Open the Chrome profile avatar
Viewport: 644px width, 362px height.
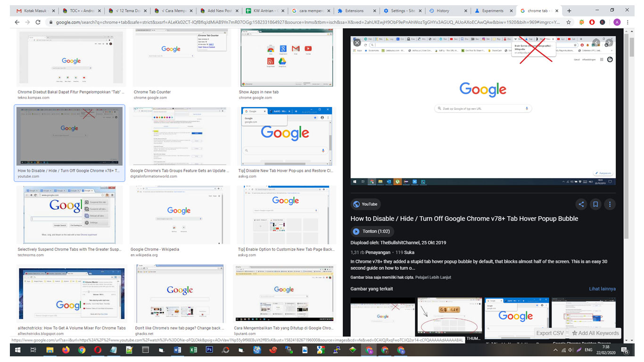(x=617, y=22)
